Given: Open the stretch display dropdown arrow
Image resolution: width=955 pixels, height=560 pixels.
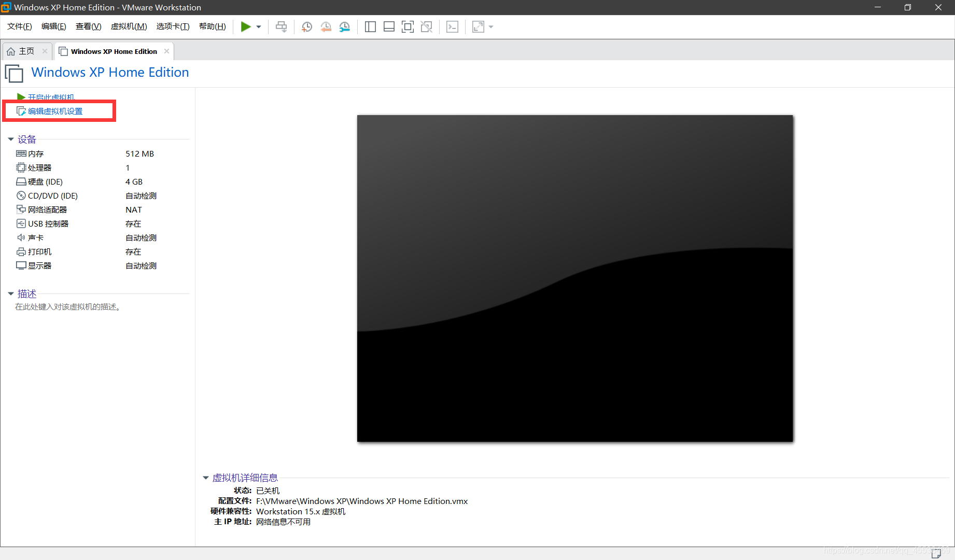Looking at the screenshot, I should [x=491, y=27].
